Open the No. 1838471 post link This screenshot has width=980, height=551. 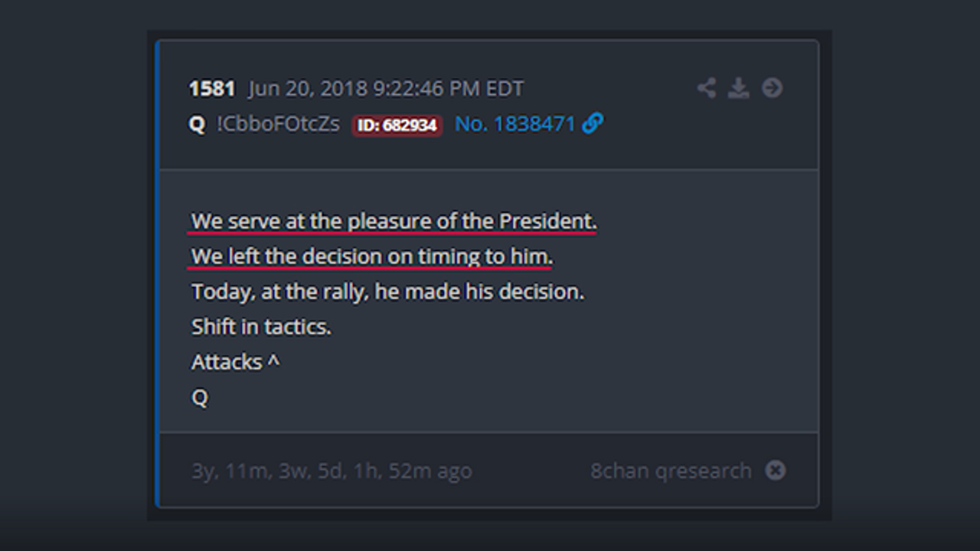tap(514, 124)
